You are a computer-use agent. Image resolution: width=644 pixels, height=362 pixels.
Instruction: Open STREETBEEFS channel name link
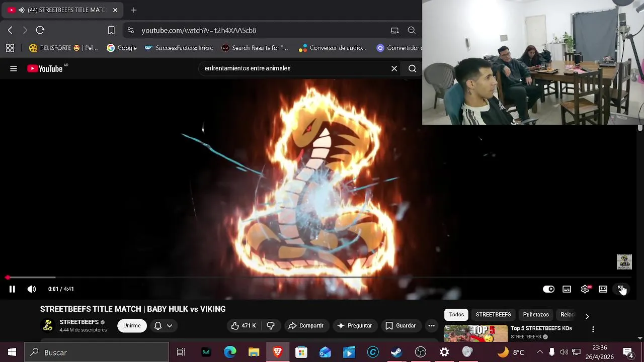[79, 322]
